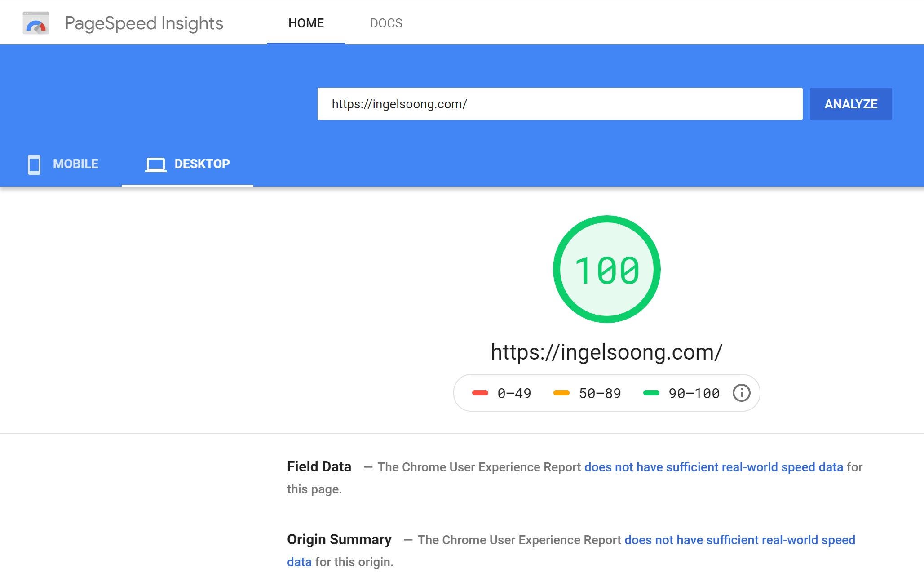The image size is (924, 582).
Task: Open the HOME tab
Action: 306,23
